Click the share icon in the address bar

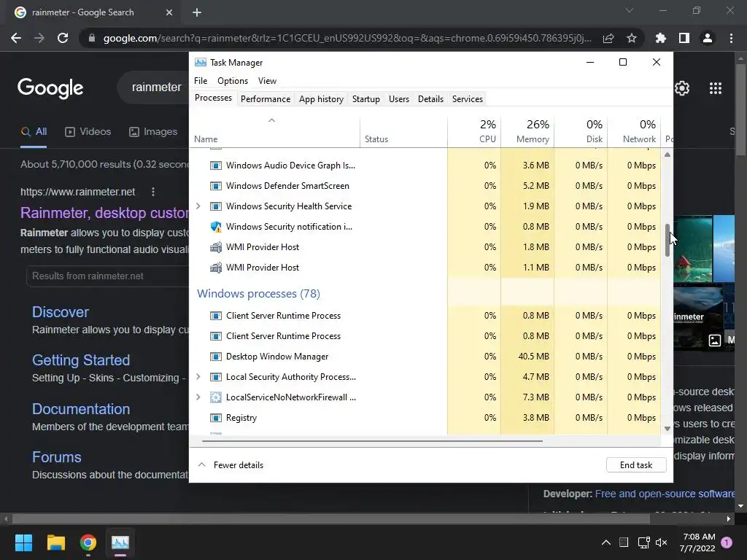(x=608, y=38)
